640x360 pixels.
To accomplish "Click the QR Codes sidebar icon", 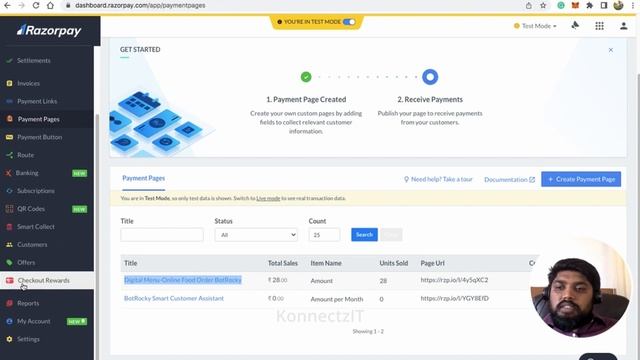I will [9, 209].
